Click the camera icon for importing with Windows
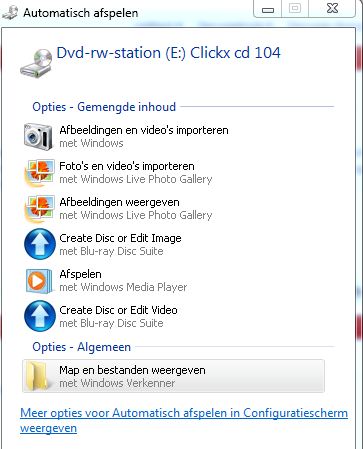Screen dimensions: 363x449 (38, 136)
